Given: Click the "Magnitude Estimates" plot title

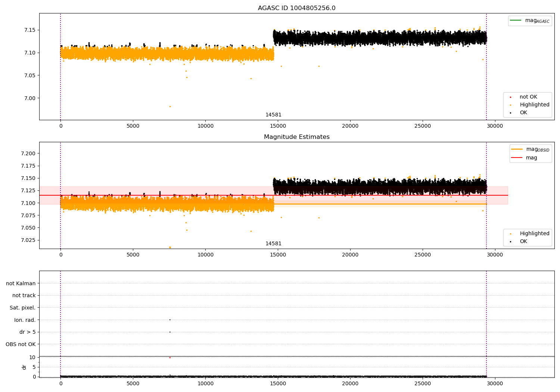Looking at the screenshot, I should 296,137.
